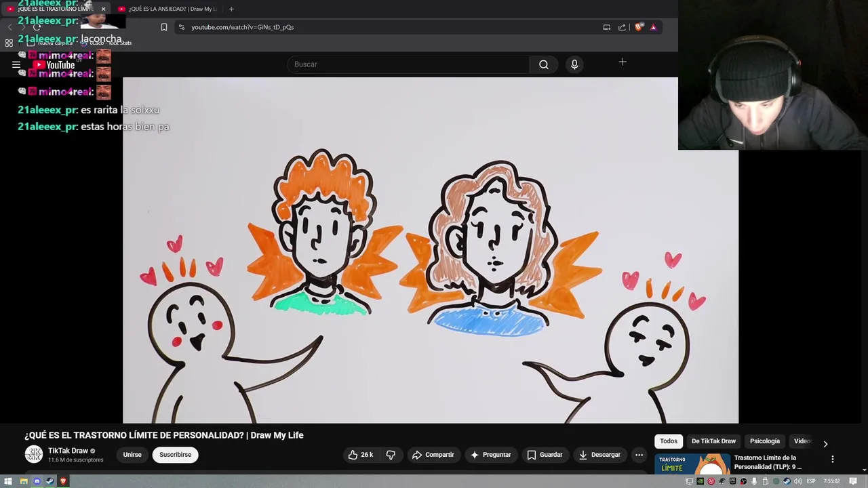Screen dimensions: 868x488
Task: Open the Windows Start menu
Action: pos(8,481)
